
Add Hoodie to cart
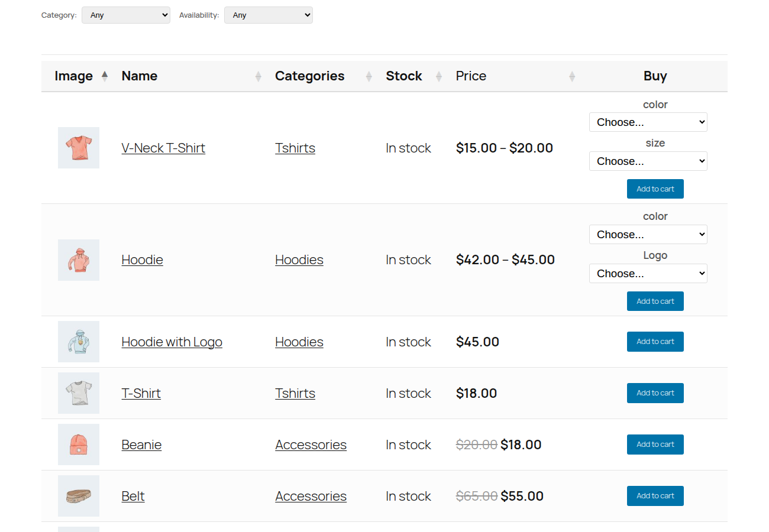(655, 301)
